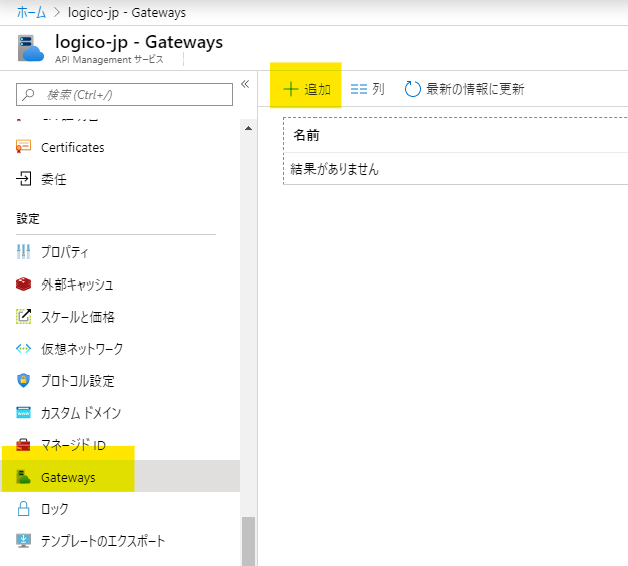The width and height of the screenshot is (628, 566).
Task: Click the スケールと価格 edit icon
Action: coord(24,317)
